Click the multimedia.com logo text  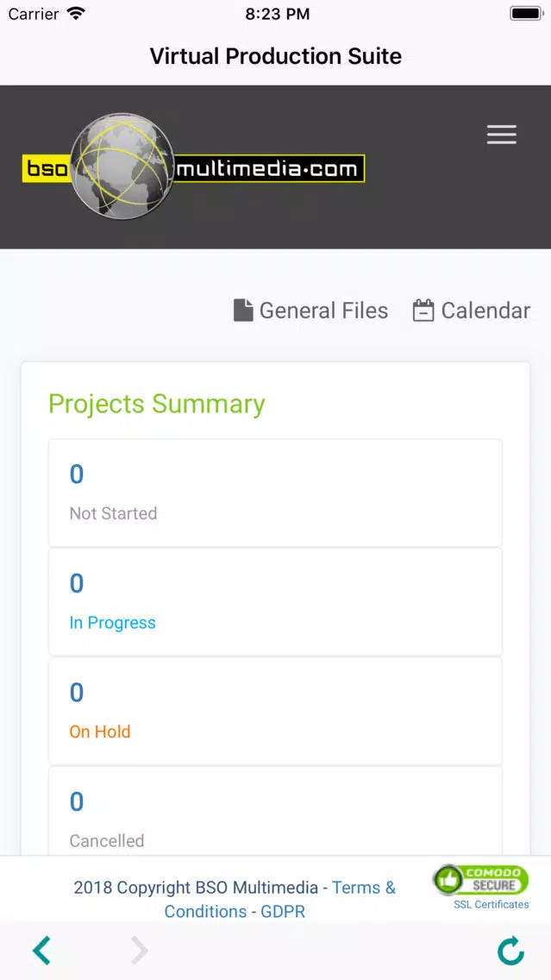269,169
